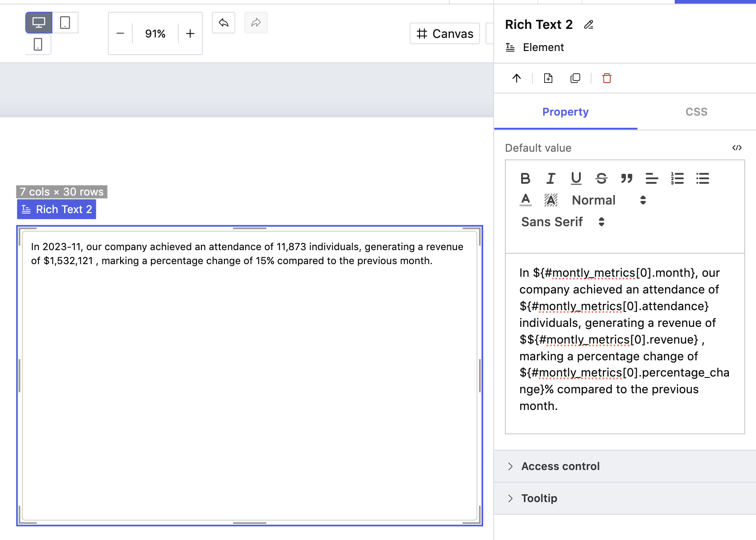This screenshot has width=756, height=540.
Task: Insert a numbered list
Action: [x=677, y=178]
